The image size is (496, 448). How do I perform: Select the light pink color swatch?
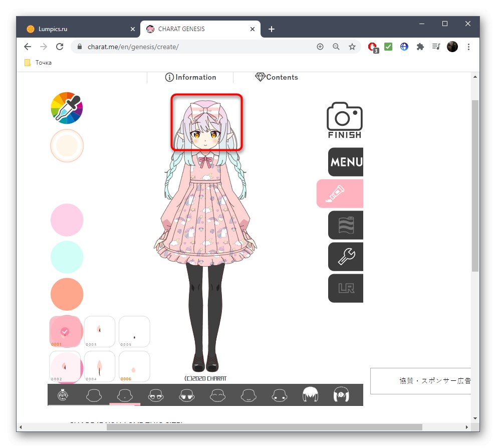(x=67, y=220)
